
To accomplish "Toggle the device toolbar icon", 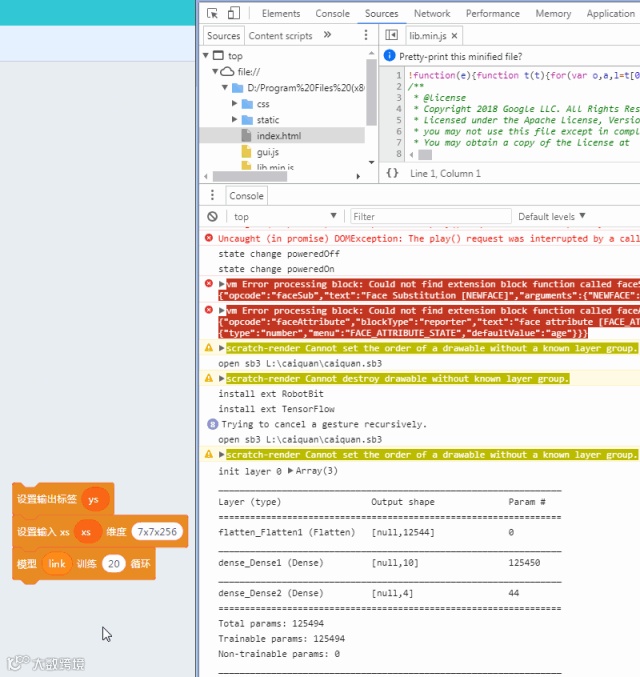I will pos(234,13).
